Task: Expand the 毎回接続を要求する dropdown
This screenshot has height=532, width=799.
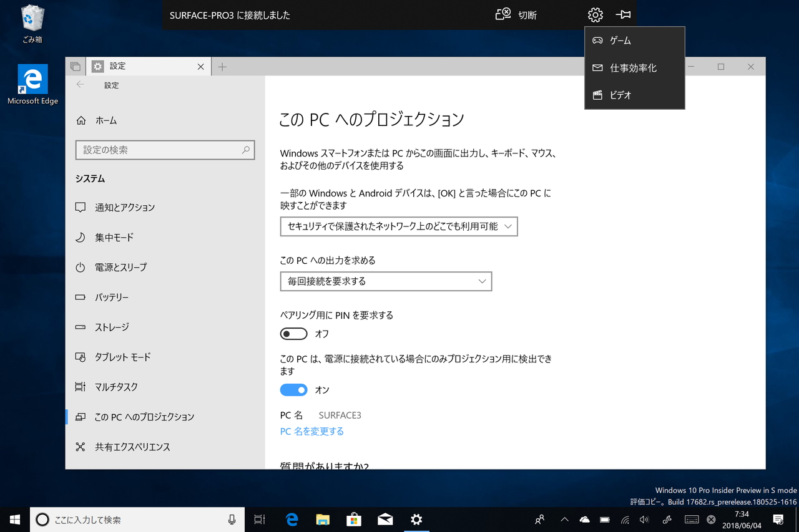Action: [x=386, y=281]
